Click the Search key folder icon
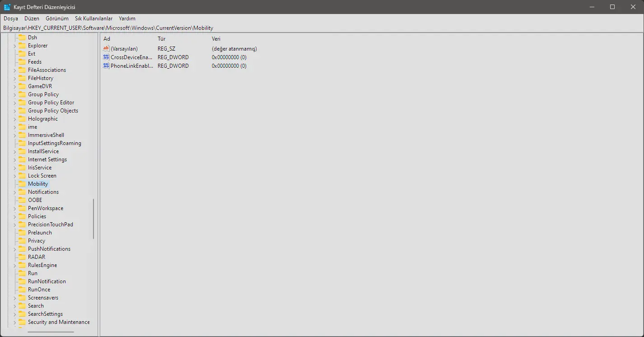This screenshot has width=644, height=337. coord(22,306)
